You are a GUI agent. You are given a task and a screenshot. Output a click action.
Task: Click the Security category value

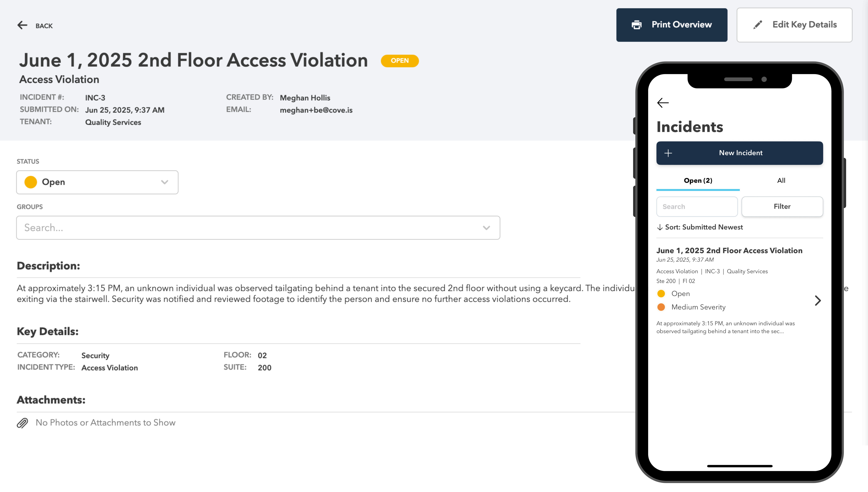[95, 356]
